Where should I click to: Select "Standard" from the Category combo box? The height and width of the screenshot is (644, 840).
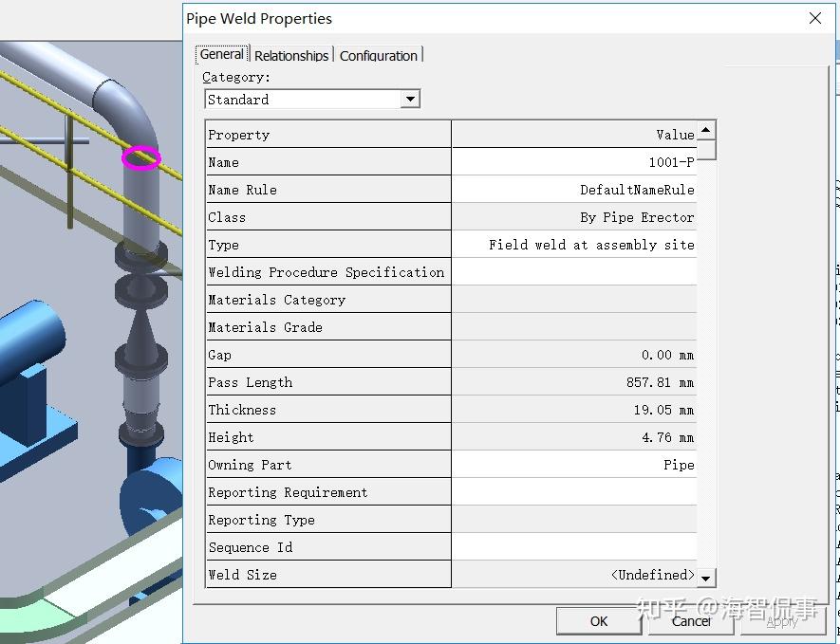304,99
